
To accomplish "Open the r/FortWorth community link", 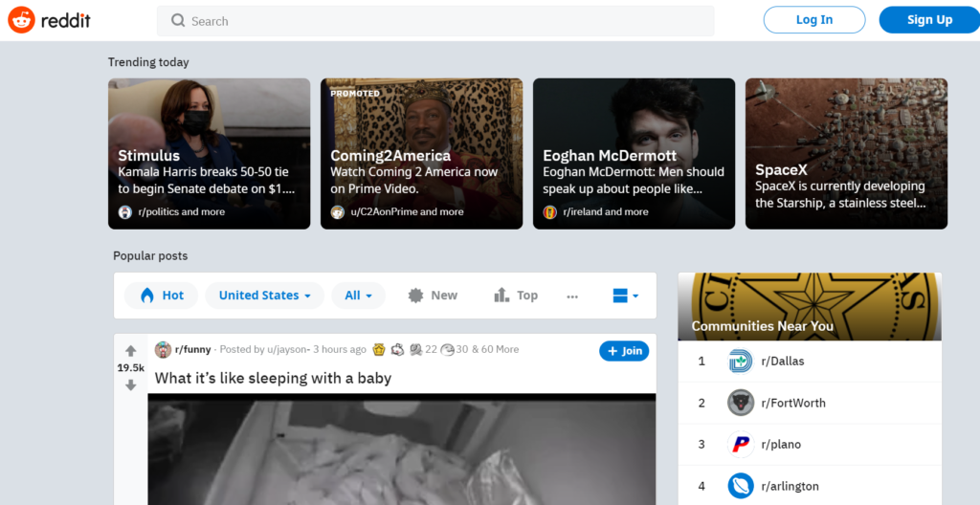I will click(x=793, y=403).
